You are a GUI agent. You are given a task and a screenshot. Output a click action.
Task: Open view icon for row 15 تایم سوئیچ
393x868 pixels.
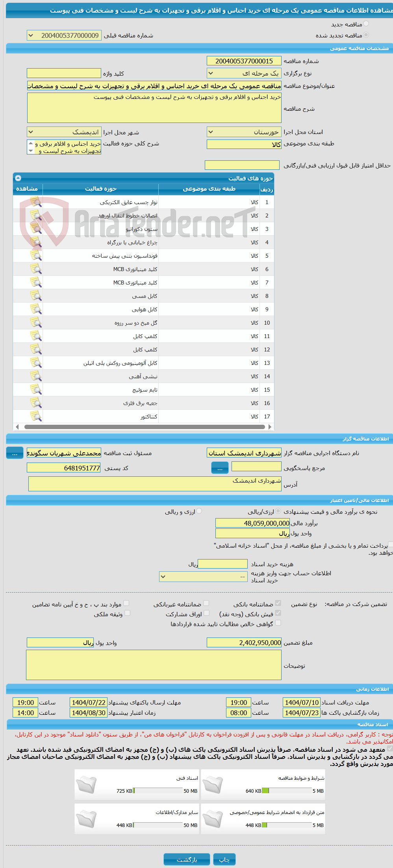[x=36, y=390]
